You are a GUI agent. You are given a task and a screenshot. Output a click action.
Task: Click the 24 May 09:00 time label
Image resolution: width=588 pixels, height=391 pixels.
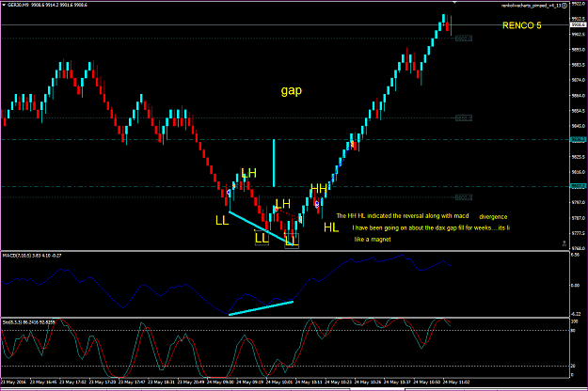(220, 383)
